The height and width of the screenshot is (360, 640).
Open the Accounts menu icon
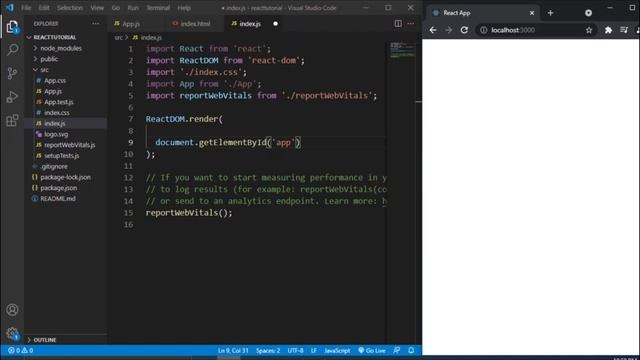click(x=12, y=310)
